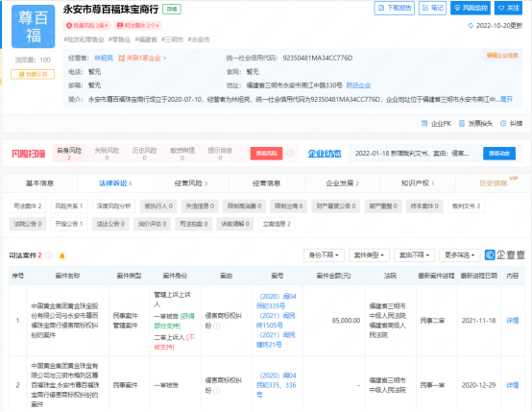
Task: Click the 统一社会信用代码 92350481MA34CC776D value
Action: (318, 59)
